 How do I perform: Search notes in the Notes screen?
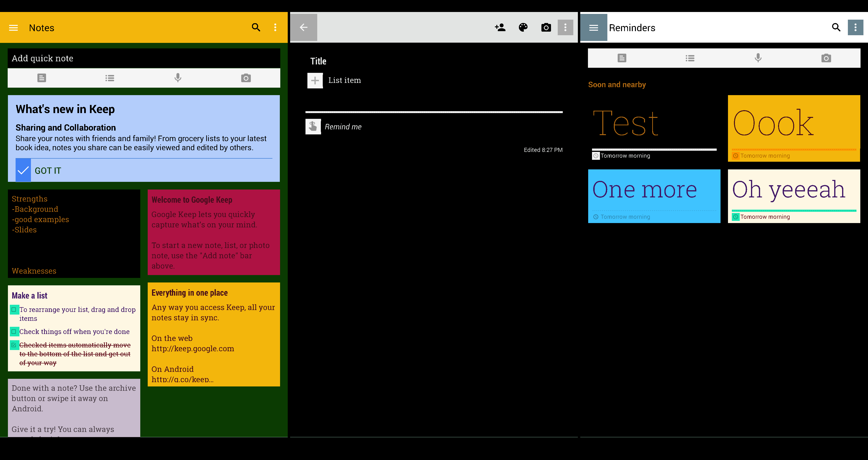click(256, 27)
